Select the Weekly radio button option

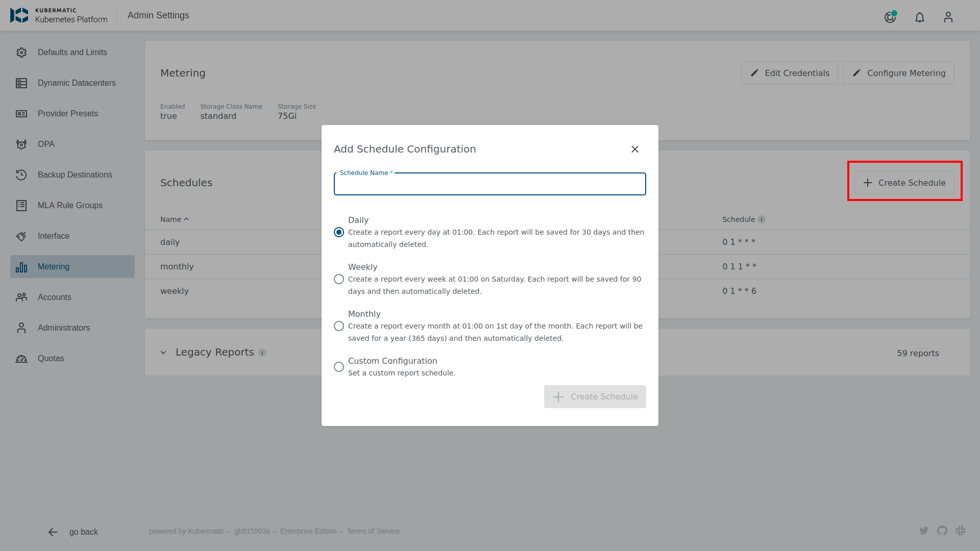pyautogui.click(x=339, y=279)
